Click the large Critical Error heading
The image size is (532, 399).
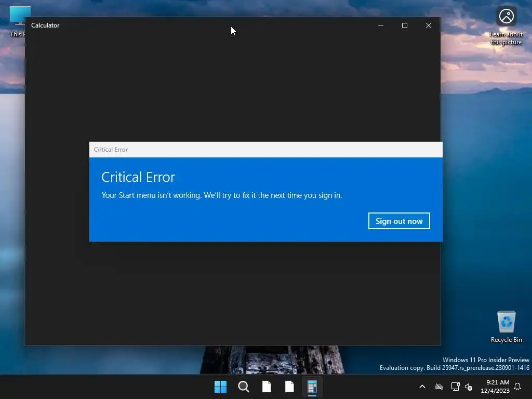coord(138,177)
